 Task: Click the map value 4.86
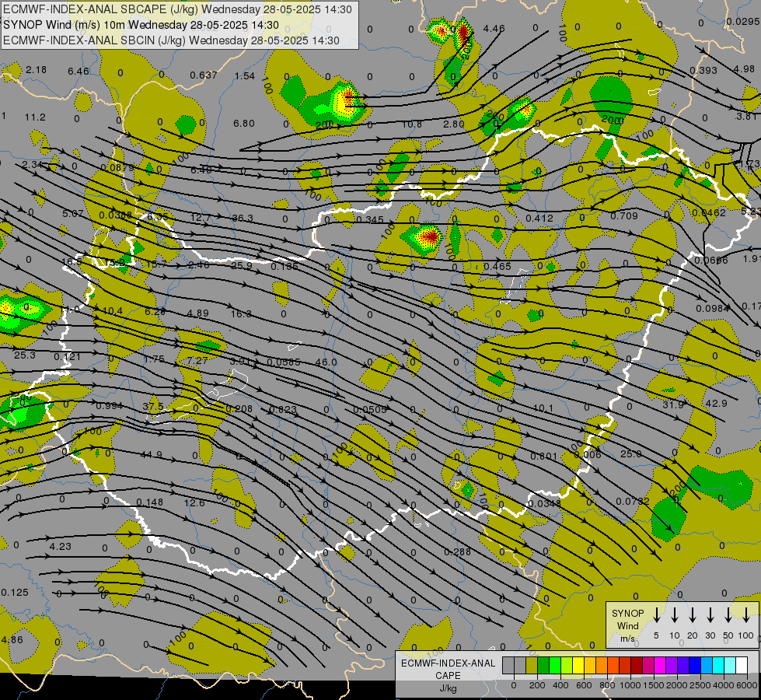click(x=12, y=639)
